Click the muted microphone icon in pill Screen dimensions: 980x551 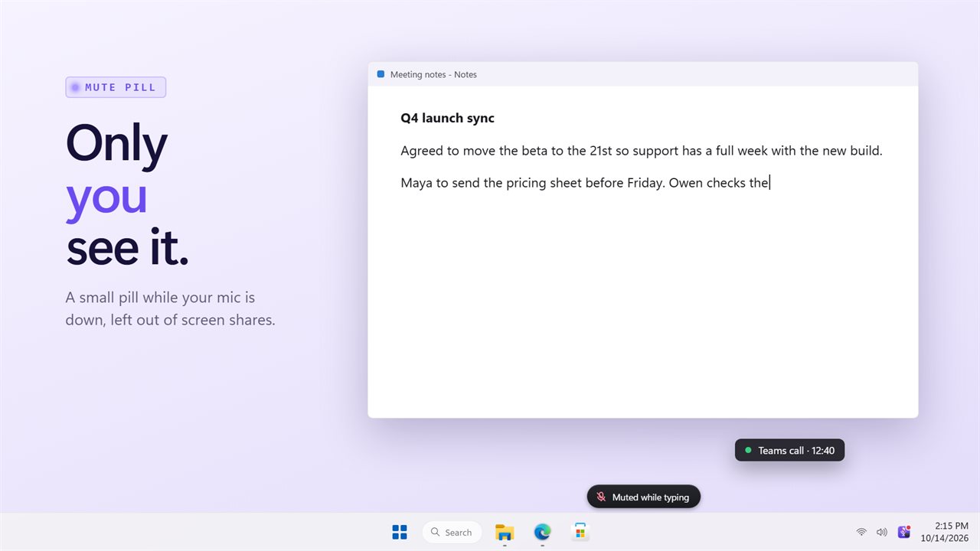602,497
